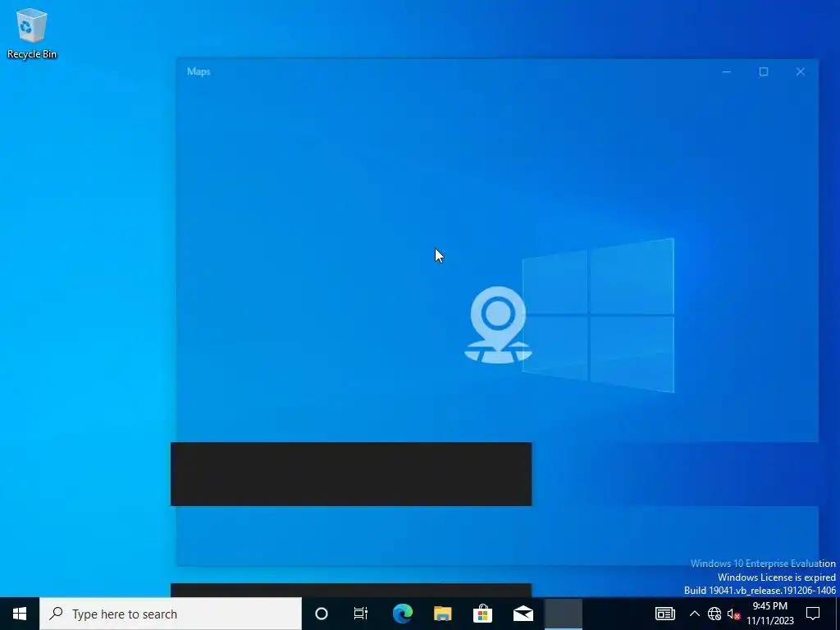Open the Recycle Bin desktop icon
Image resolution: width=840 pixels, height=630 pixels.
click(x=32, y=33)
